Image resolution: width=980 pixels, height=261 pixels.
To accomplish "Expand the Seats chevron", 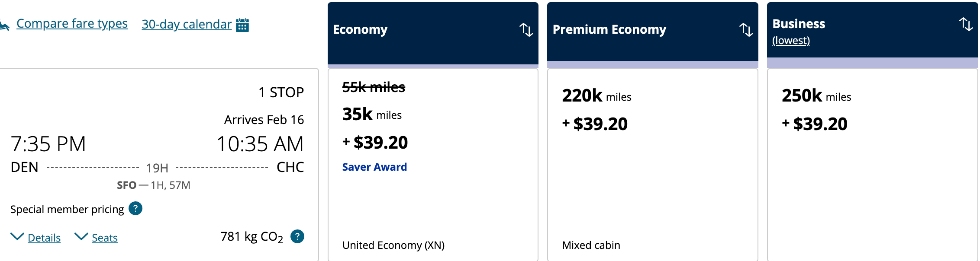I will click(x=81, y=237).
